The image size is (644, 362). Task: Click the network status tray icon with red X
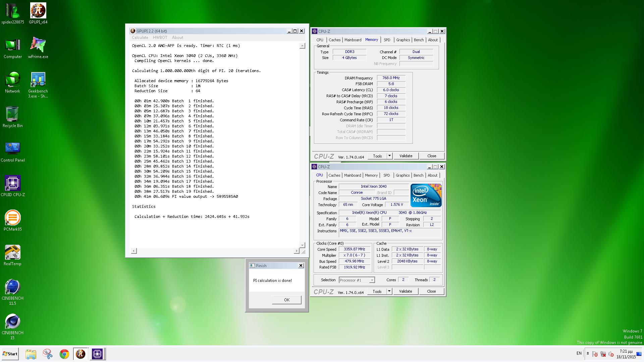pyautogui.click(x=603, y=354)
